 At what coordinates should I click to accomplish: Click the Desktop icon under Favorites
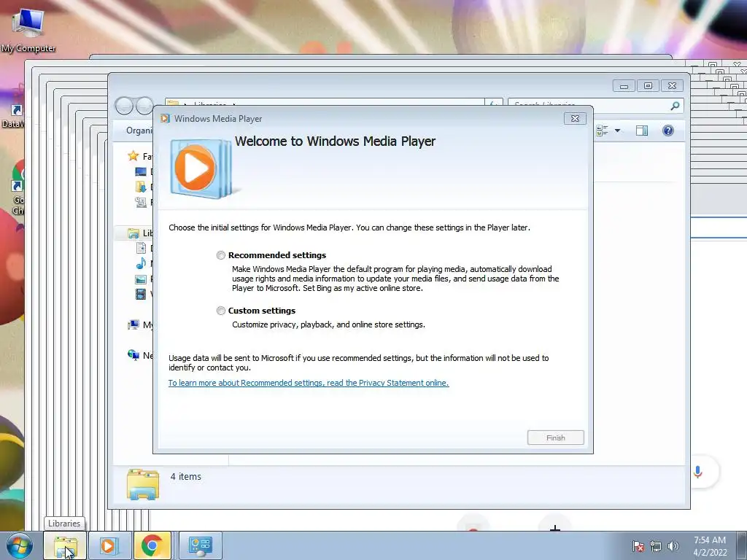tap(141, 171)
